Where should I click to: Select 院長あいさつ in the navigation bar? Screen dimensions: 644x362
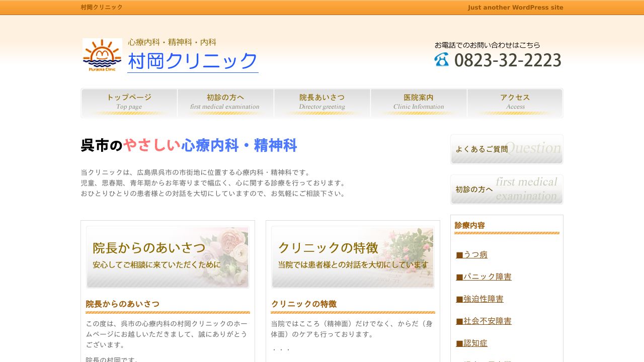(322, 103)
